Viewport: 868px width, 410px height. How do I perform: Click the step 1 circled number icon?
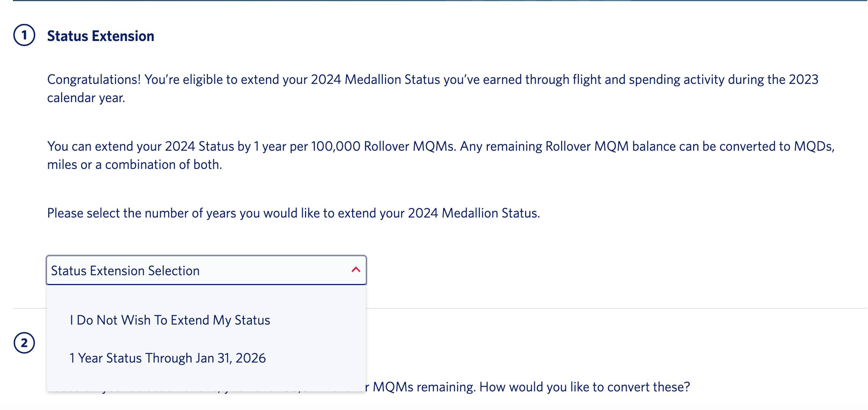[x=24, y=35]
